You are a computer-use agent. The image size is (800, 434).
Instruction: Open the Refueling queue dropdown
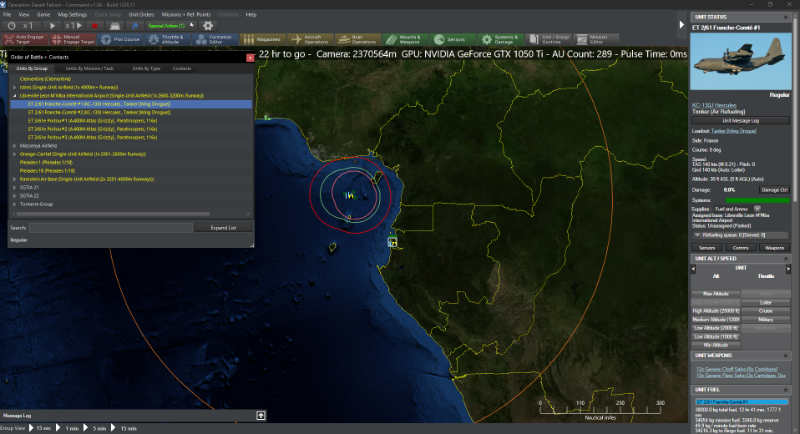[740, 235]
